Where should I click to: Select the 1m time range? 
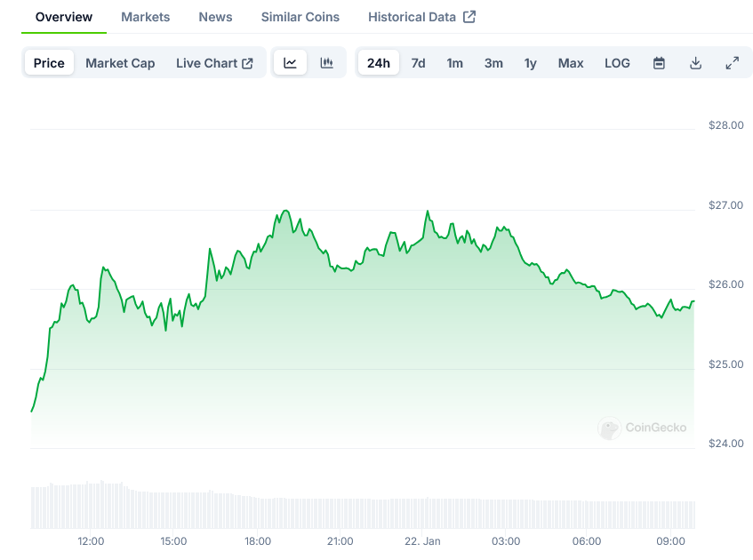[x=454, y=63]
